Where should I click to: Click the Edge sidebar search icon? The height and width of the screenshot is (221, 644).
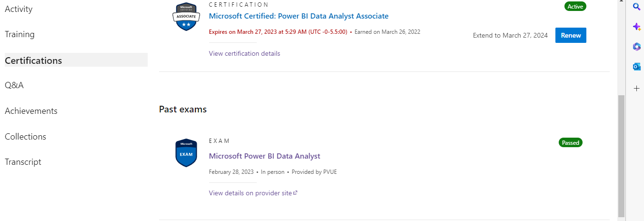pyautogui.click(x=636, y=7)
